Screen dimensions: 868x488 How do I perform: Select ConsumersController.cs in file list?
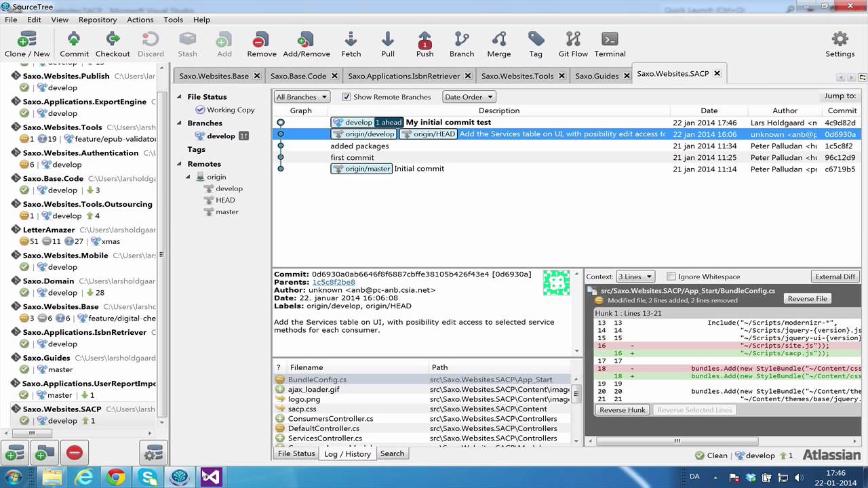pyautogui.click(x=330, y=419)
